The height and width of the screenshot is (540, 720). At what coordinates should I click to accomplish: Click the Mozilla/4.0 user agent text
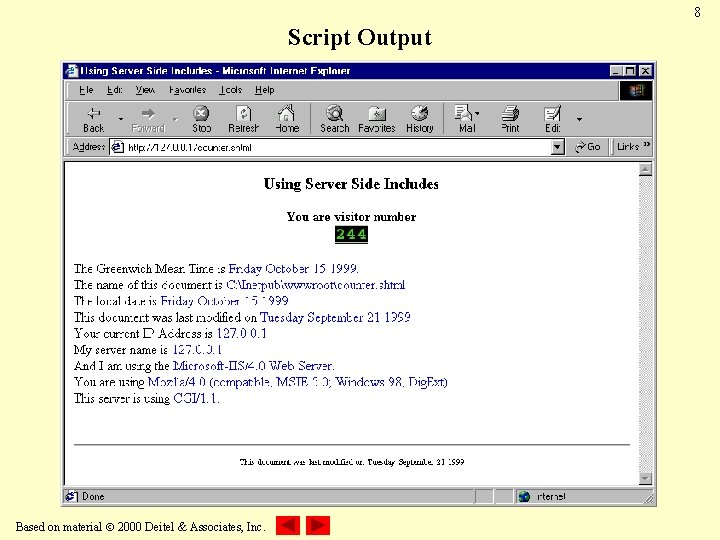[298, 382]
